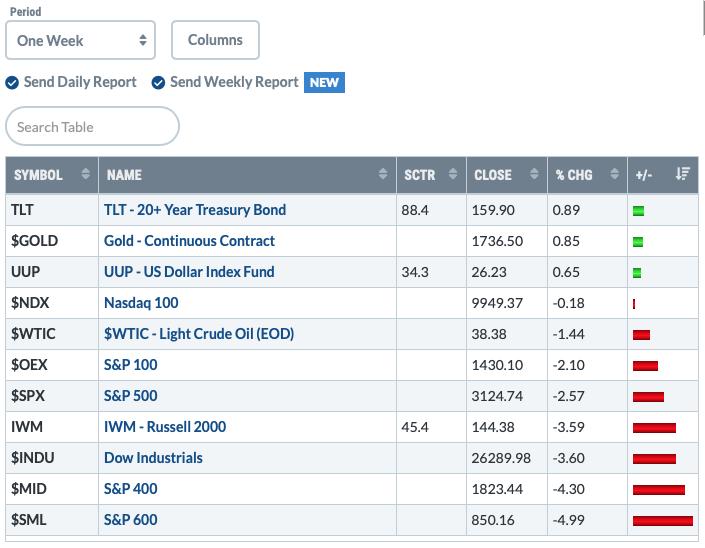Image resolution: width=705 pixels, height=548 pixels.
Task: Select the $NDX symbol cell
Action: [52, 303]
